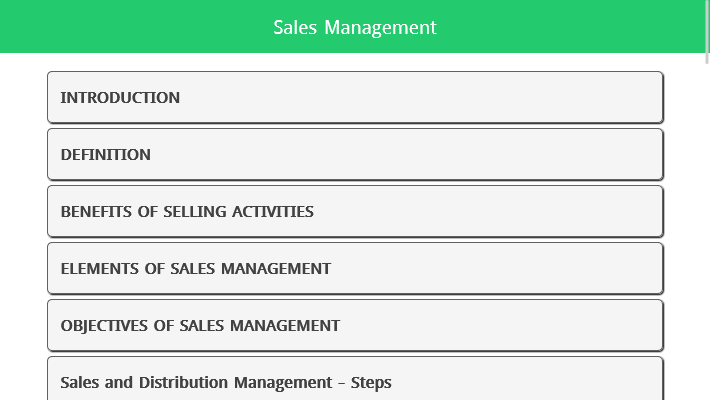Click the Sales Management header title
Screen dimensions: 710x400
[355, 27]
